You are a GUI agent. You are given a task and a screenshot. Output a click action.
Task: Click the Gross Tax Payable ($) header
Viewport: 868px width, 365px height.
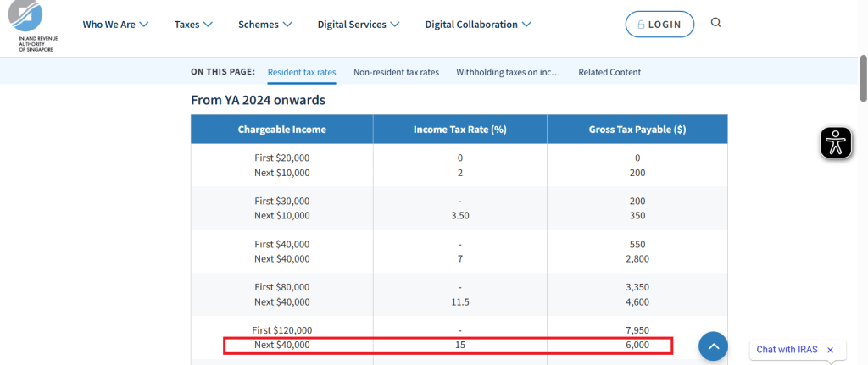pyautogui.click(x=637, y=130)
